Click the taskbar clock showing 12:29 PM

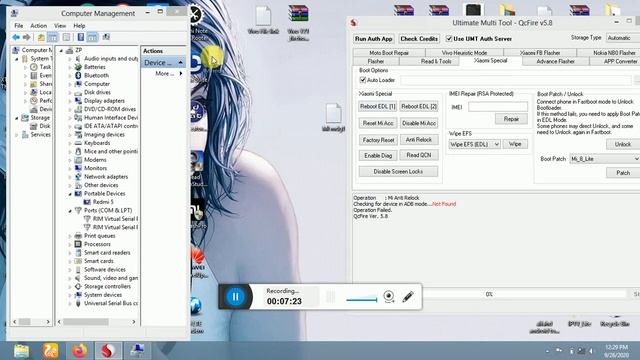(x=616, y=351)
